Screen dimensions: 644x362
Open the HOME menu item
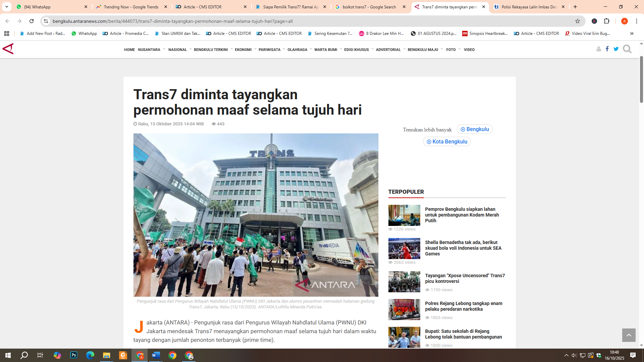129,50
